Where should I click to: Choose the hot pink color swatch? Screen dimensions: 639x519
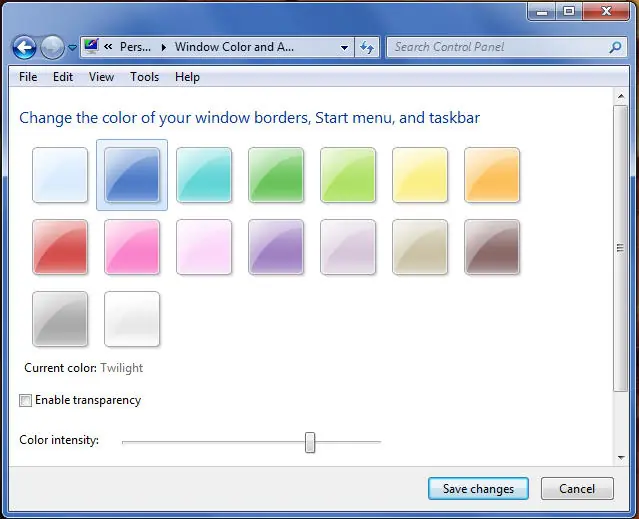click(132, 247)
